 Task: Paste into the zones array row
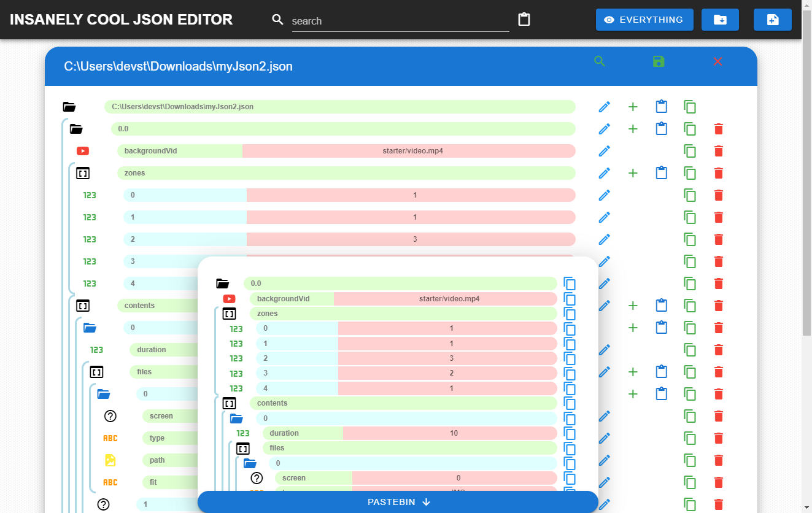point(661,173)
